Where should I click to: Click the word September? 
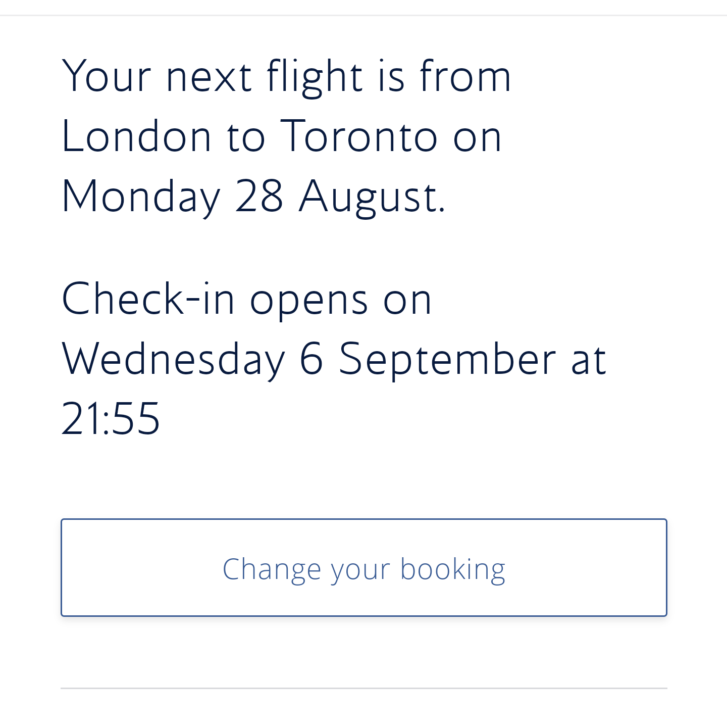tap(447, 360)
